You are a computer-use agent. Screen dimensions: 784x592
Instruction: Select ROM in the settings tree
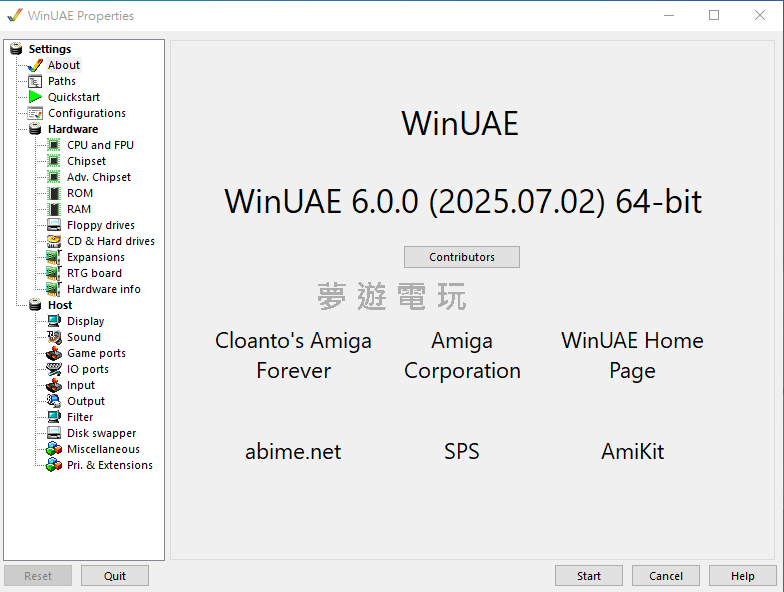(x=80, y=194)
